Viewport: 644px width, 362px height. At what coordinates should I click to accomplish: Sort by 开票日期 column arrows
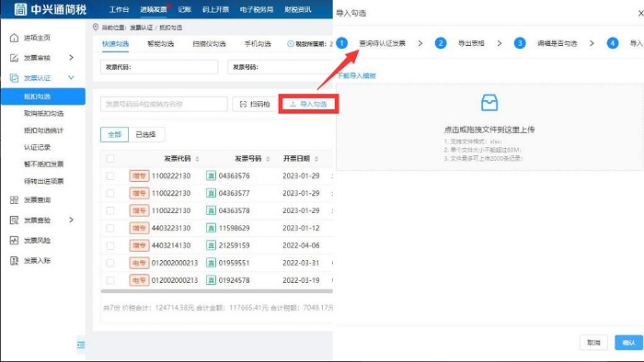pyautogui.click(x=316, y=159)
